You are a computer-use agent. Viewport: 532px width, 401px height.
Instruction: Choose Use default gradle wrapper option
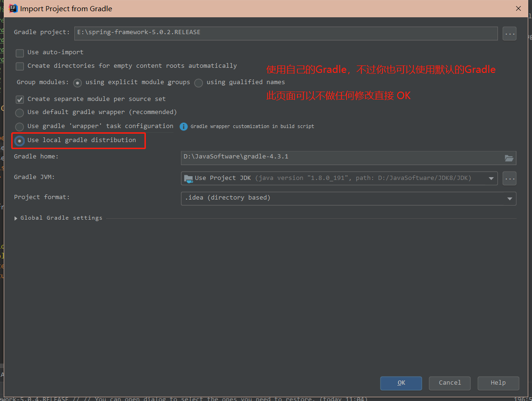tap(19, 113)
